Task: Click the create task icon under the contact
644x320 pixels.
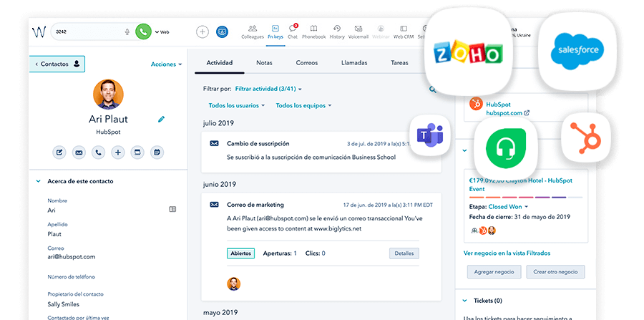Action: (137, 152)
